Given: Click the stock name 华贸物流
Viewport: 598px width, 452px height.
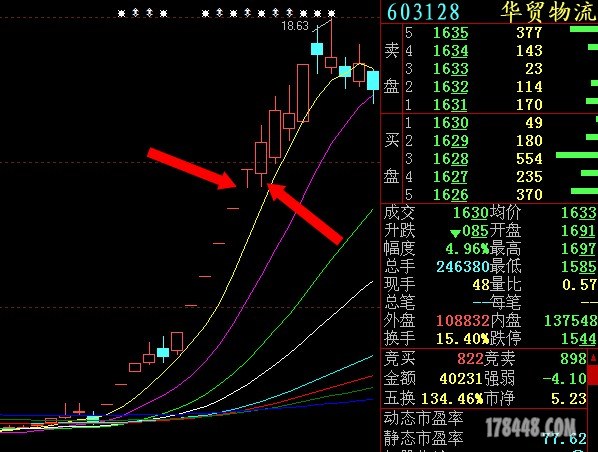Looking at the screenshot, I should point(548,11).
